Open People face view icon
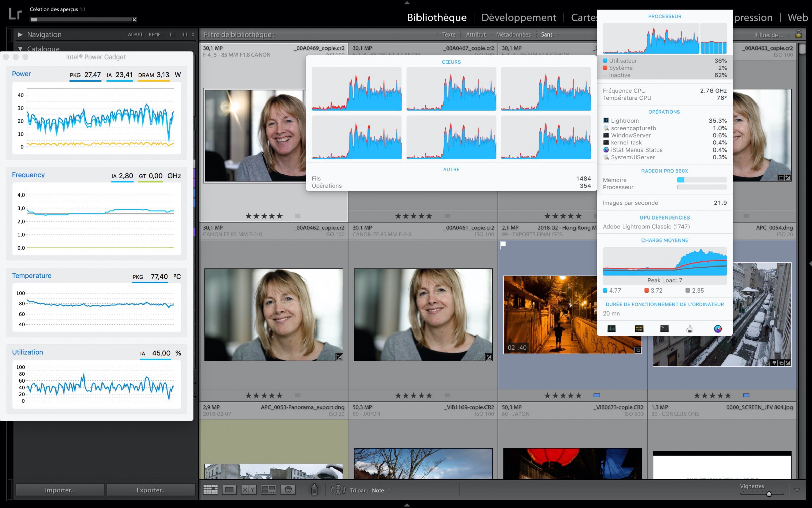 (x=288, y=490)
